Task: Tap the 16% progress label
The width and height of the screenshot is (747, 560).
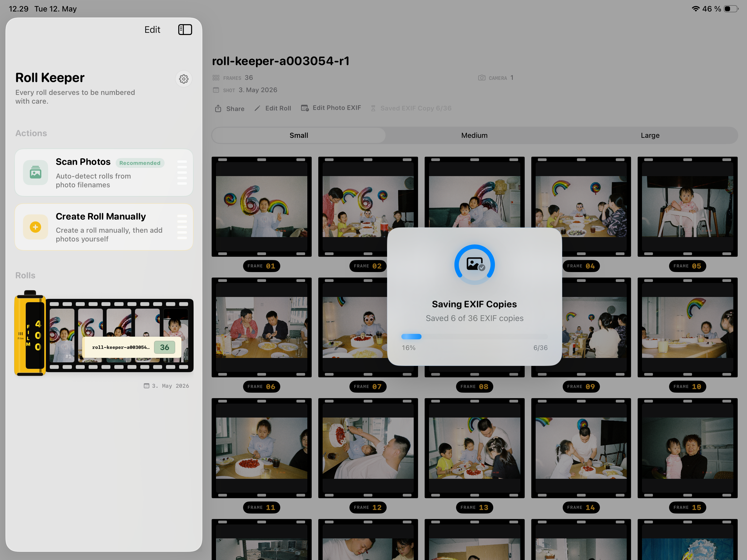Action: [408, 348]
